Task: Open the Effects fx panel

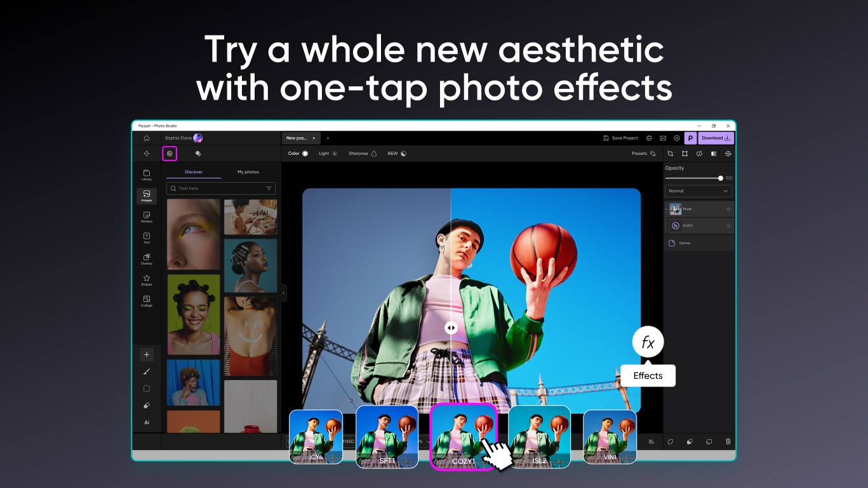Action: coord(648,342)
